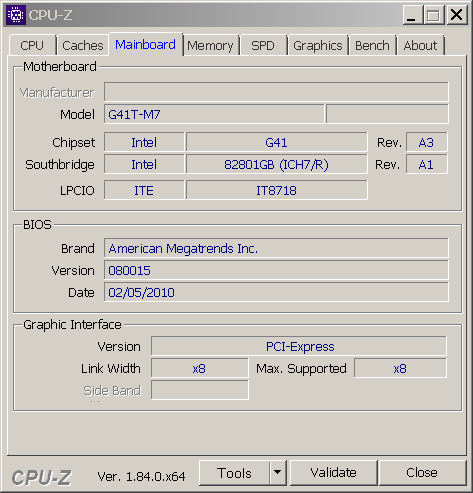The image size is (473, 493).
Task: Expand the Tools dropdown arrow
Action: [x=277, y=473]
